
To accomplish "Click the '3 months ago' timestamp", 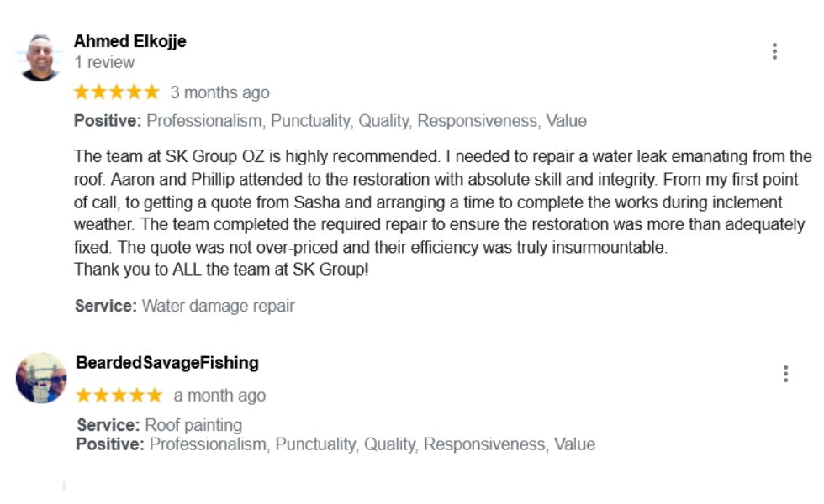I will [220, 92].
